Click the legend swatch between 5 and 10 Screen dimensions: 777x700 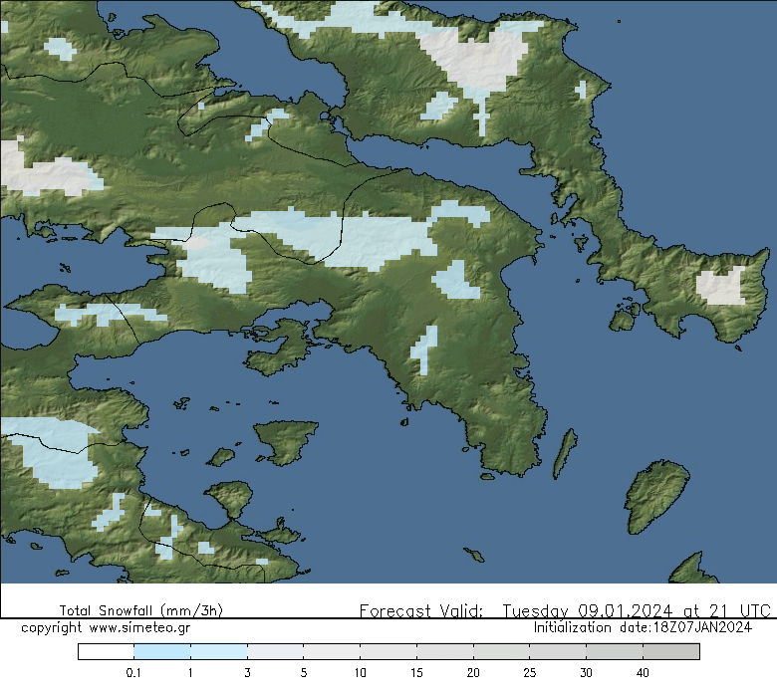click(332, 651)
